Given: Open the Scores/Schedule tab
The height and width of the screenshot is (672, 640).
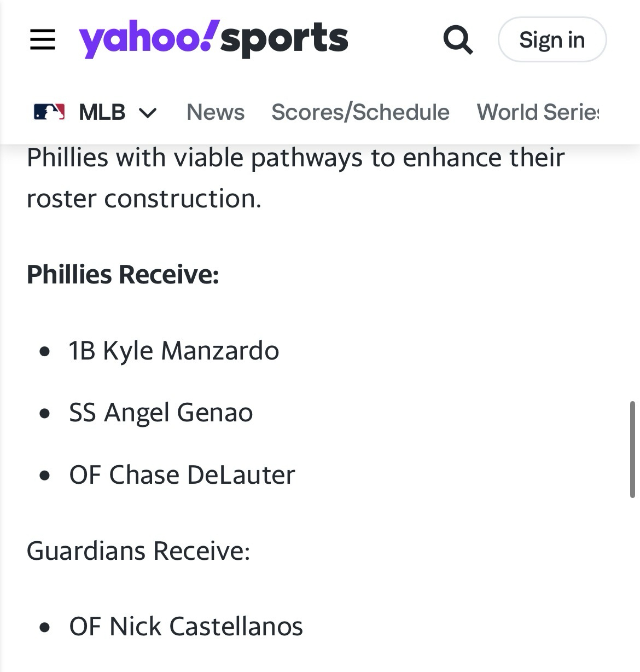Looking at the screenshot, I should tap(360, 112).
